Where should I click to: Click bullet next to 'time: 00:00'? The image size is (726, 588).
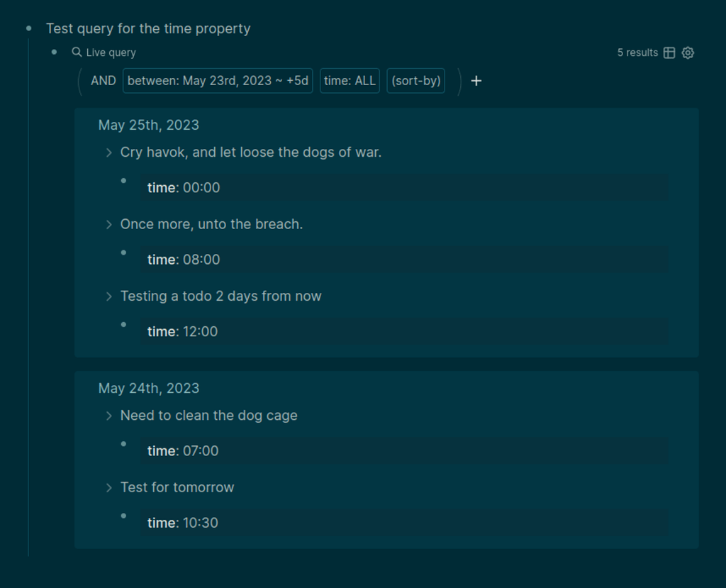pyautogui.click(x=123, y=181)
